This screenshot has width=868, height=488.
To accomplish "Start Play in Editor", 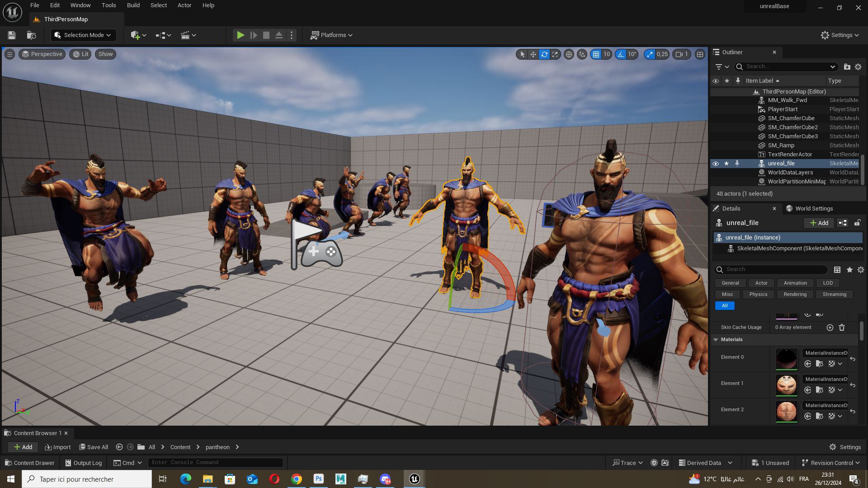I will click(x=241, y=35).
